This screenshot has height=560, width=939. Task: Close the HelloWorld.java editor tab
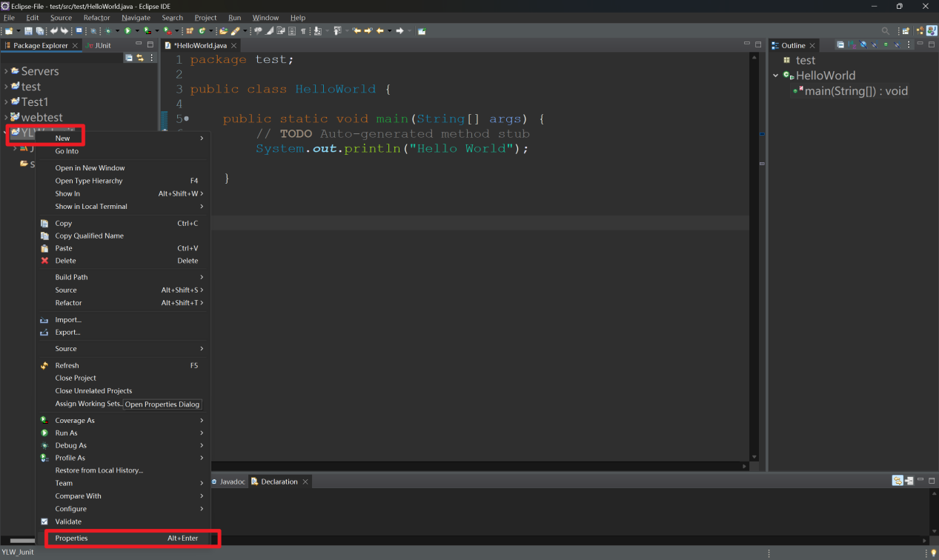(233, 45)
